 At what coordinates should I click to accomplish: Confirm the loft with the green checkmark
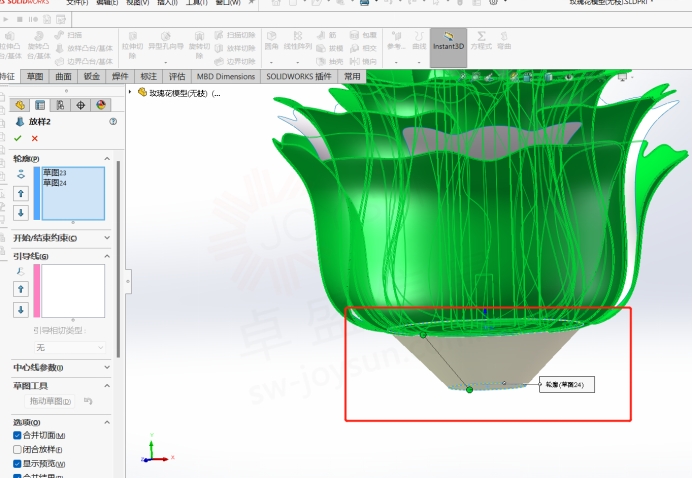18,138
